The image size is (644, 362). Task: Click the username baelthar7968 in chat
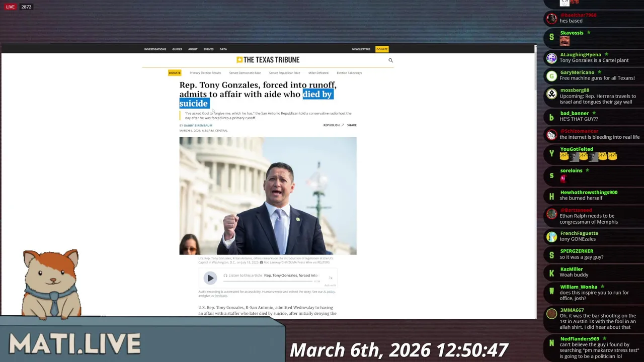578,15
